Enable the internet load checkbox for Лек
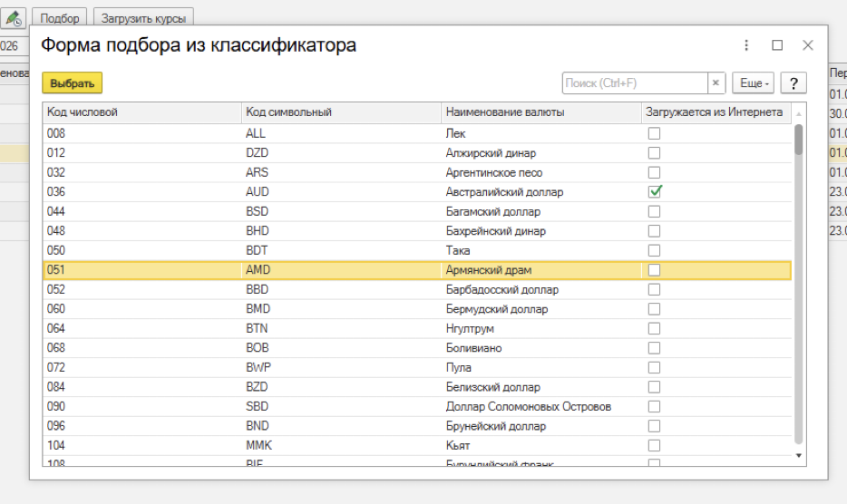847x504 pixels. coord(654,133)
